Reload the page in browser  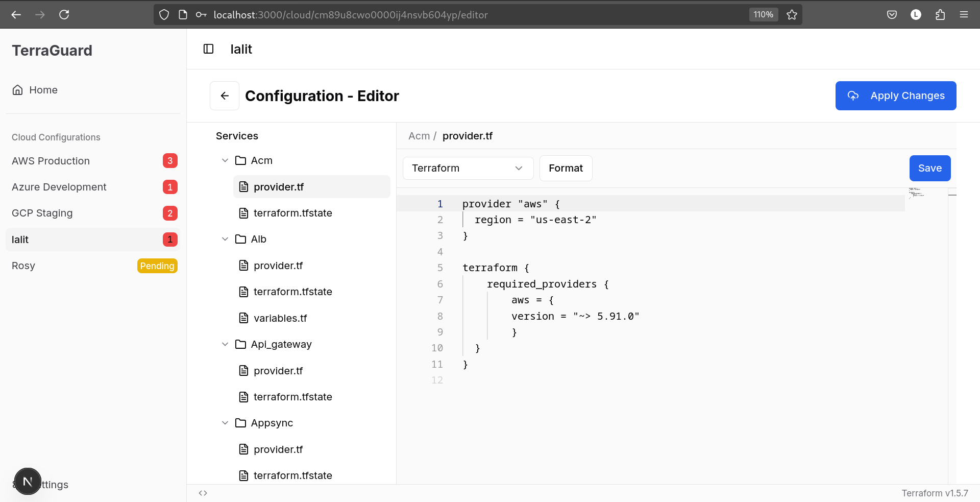[64, 15]
